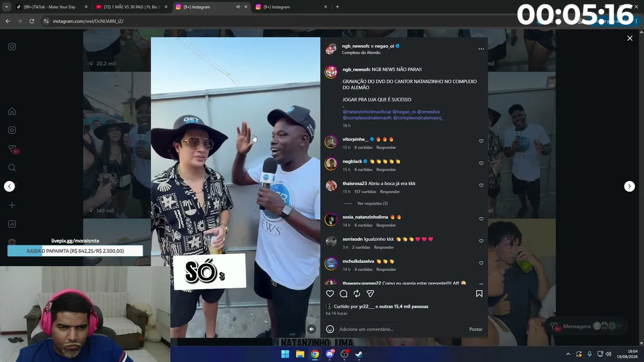Open the @natanzinholimaoficial mention
This screenshot has width=644, height=362.
367,112
